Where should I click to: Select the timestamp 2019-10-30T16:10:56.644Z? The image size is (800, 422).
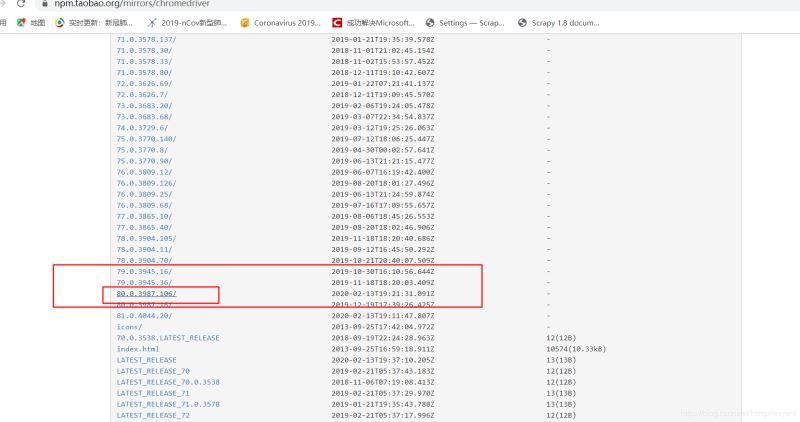[383, 271]
